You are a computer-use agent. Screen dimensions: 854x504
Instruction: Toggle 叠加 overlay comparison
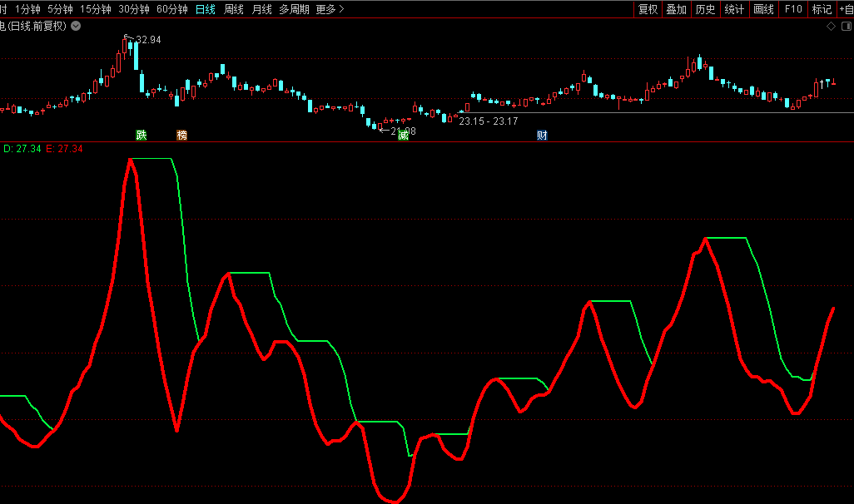(x=676, y=9)
